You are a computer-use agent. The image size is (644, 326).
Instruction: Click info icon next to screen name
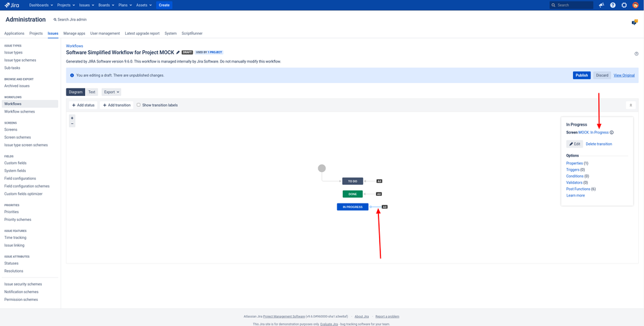click(x=612, y=133)
